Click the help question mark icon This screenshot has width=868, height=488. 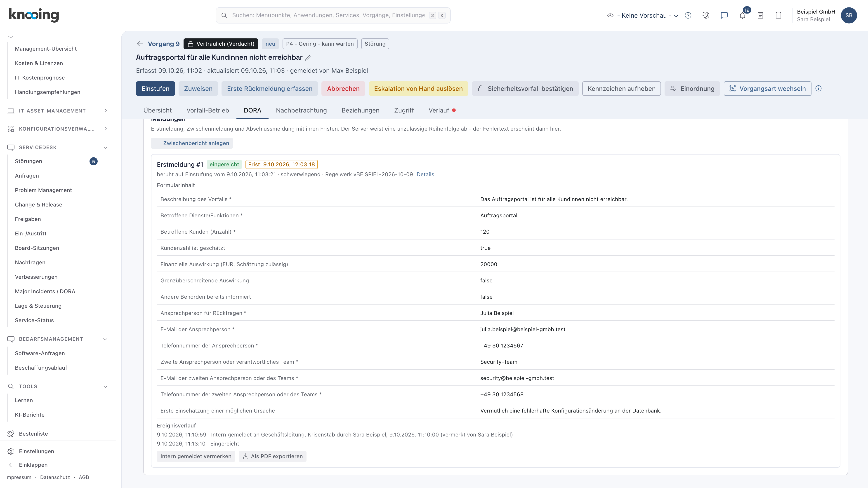688,15
